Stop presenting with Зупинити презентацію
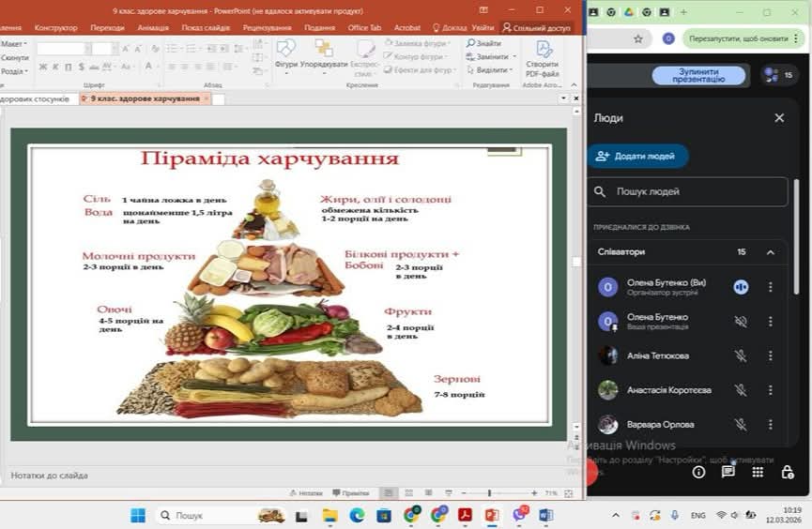Viewport: 812px width, 529px height. click(x=698, y=76)
